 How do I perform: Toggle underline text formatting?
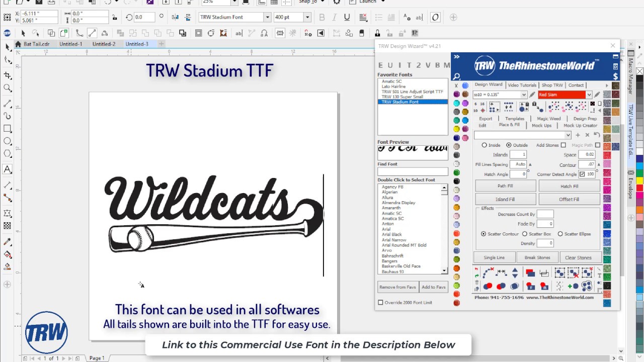pyautogui.click(x=347, y=17)
